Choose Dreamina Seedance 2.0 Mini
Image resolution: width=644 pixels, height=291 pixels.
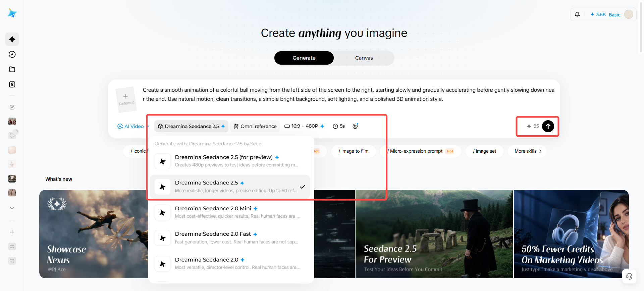230,212
